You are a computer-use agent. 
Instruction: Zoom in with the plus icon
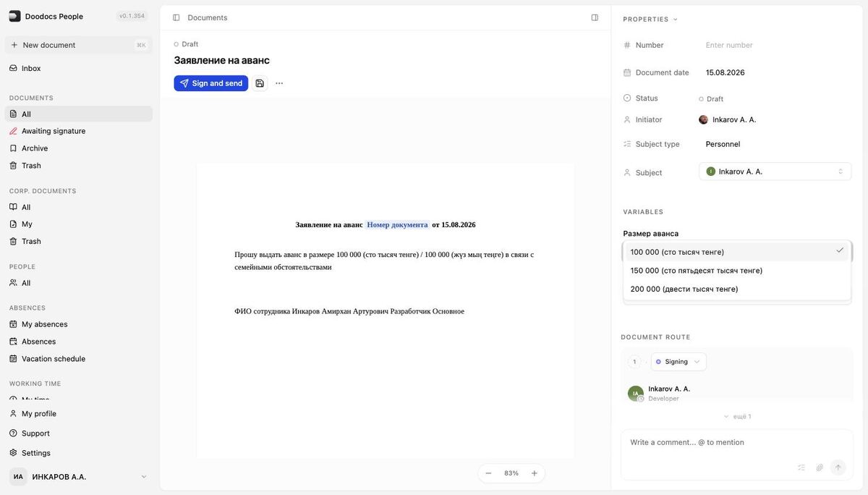[x=535, y=473]
